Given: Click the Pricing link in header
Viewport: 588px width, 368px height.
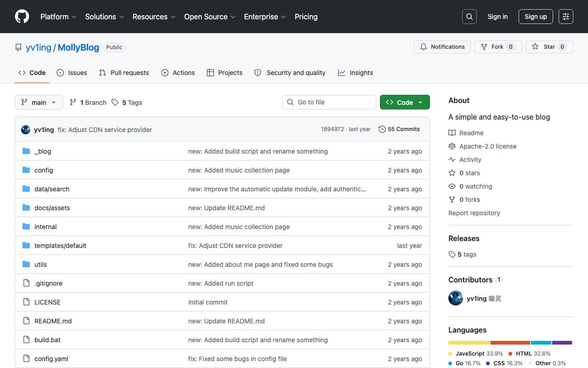Looking at the screenshot, I should 306,17.
